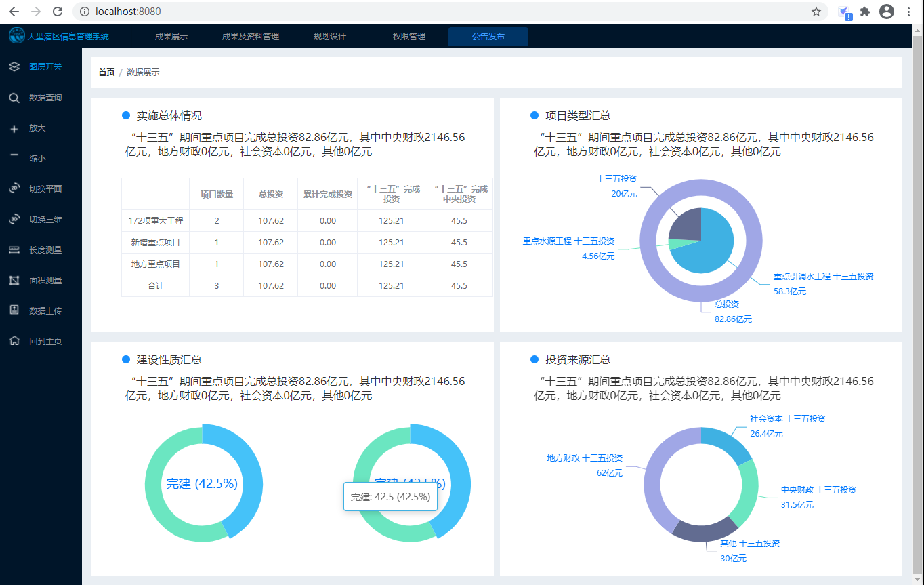Viewport: 924px width, 585px height.
Task: Click the 建设性质汇总 panel title
Action: click(x=169, y=360)
